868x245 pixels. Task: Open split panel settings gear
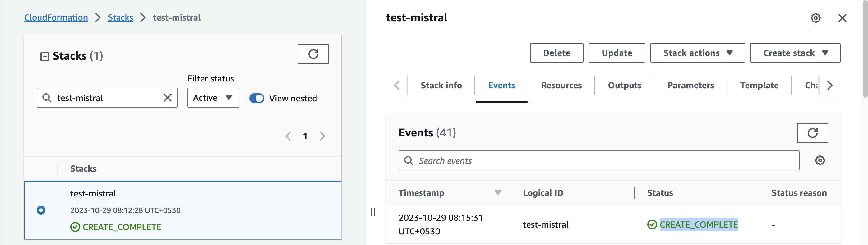pyautogui.click(x=815, y=18)
